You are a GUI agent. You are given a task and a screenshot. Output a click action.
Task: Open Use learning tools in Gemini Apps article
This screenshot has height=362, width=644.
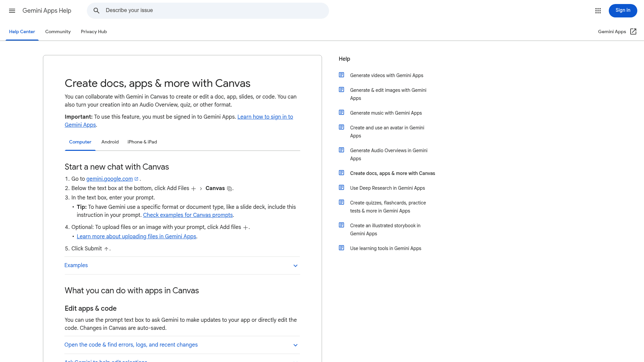point(386,248)
